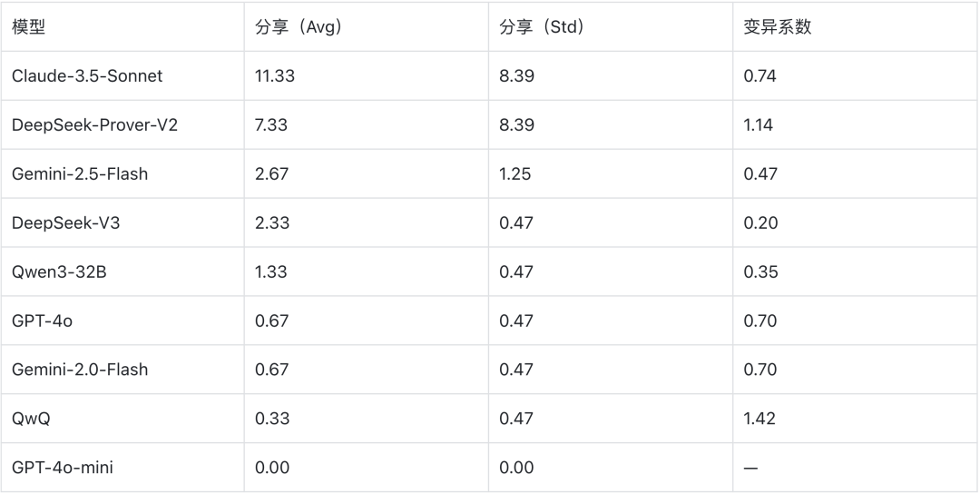Select the DeepSeek-Prover-V2 model cell
Screen dimensions: 980x494
click(94, 125)
